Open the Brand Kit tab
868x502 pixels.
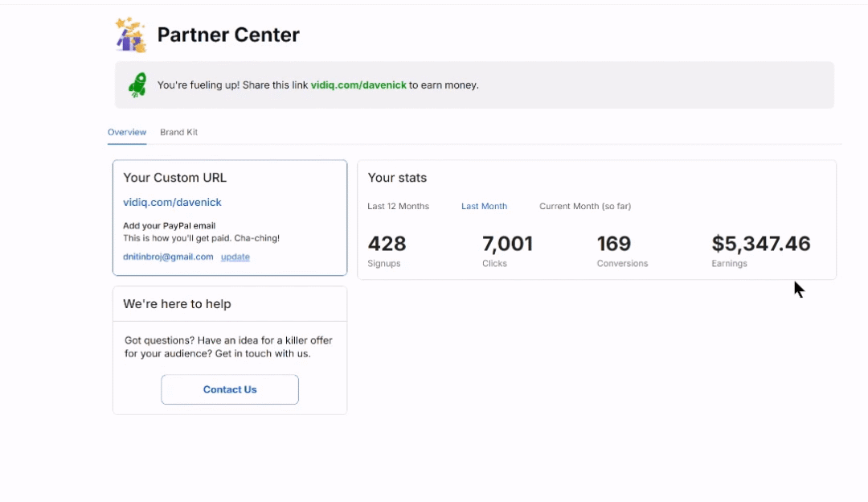[x=178, y=133]
